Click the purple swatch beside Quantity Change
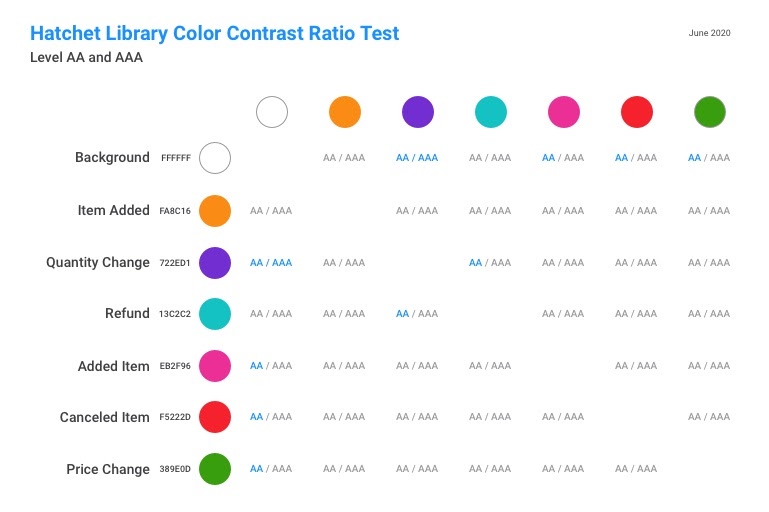 click(215, 263)
